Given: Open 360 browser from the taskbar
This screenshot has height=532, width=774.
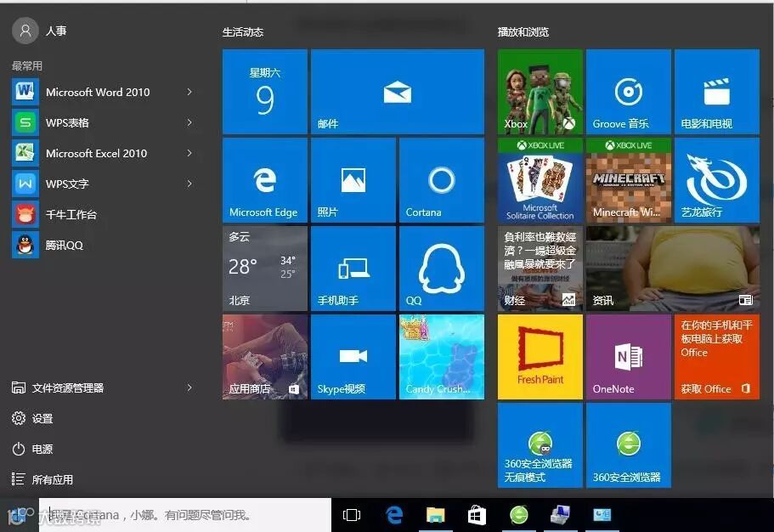Looking at the screenshot, I should click(x=519, y=515).
